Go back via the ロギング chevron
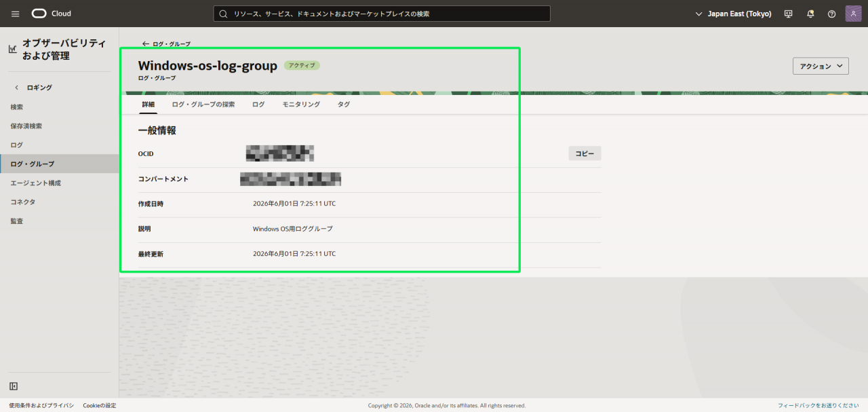The image size is (868, 412). 17,88
